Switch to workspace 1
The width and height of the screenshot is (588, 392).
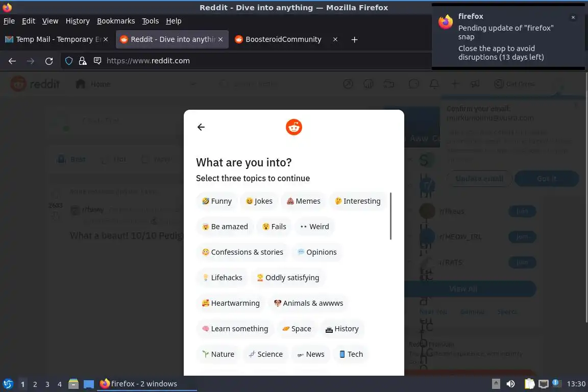click(x=23, y=384)
